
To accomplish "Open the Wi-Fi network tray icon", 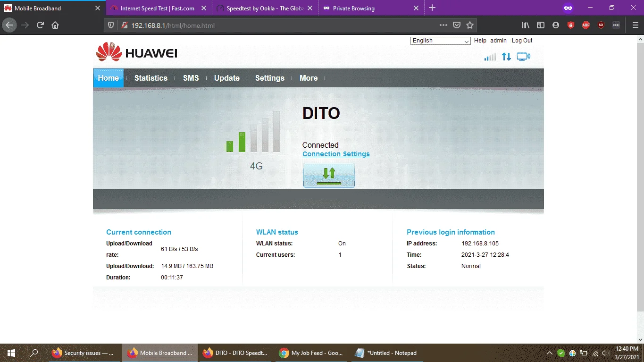I will point(595,353).
